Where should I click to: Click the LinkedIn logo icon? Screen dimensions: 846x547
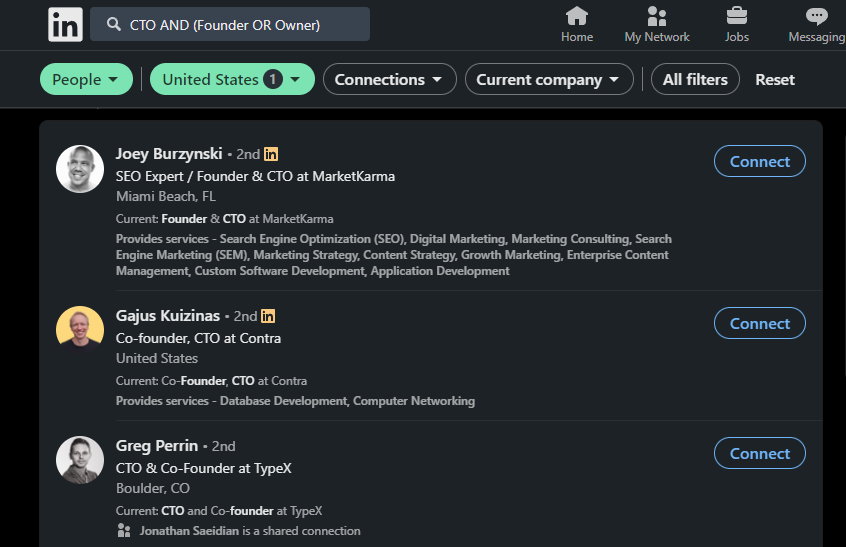click(x=65, y=25)
